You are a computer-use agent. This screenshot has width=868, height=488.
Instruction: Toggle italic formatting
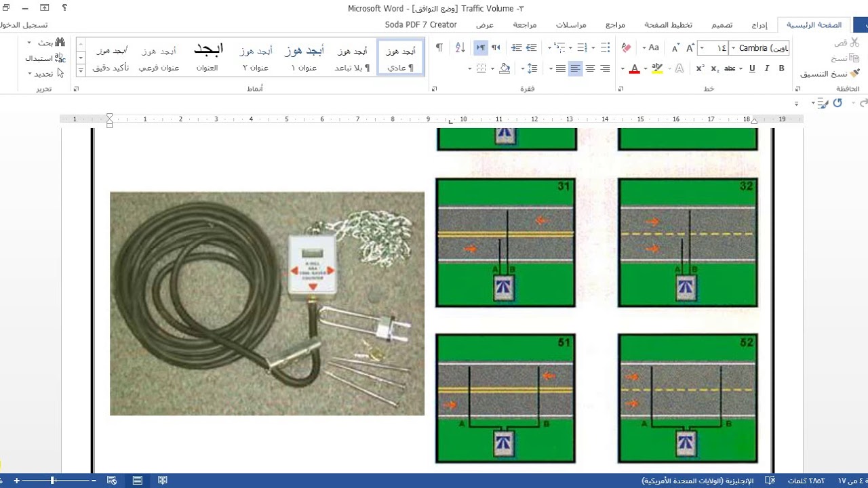tap(767, 68)
